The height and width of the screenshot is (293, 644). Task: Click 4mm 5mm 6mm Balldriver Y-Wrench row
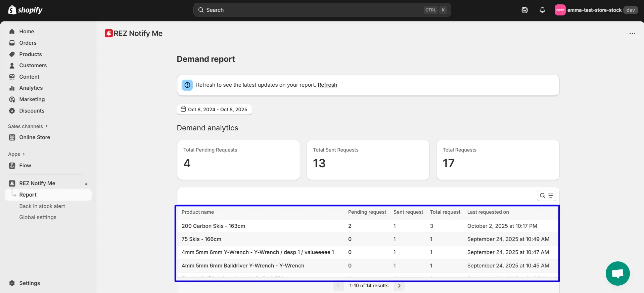[x=368, y=266]
